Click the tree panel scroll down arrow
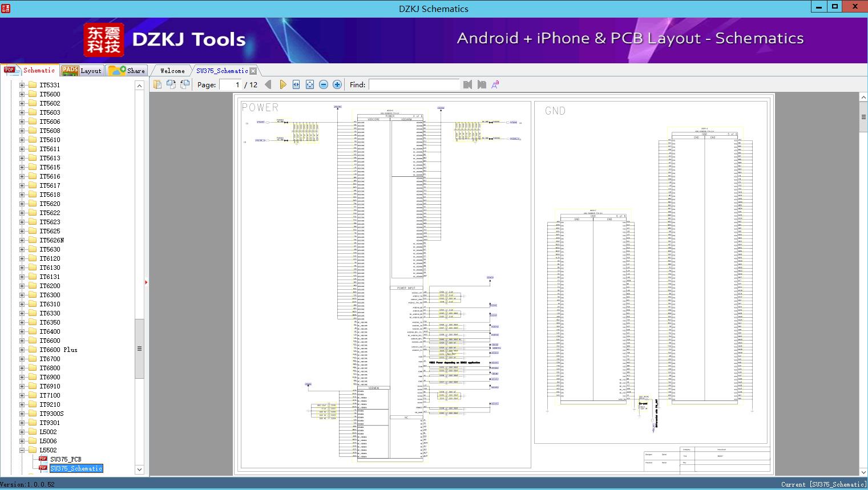The width and height of the screenshot is (868, 490). click(x=139, y=469)
